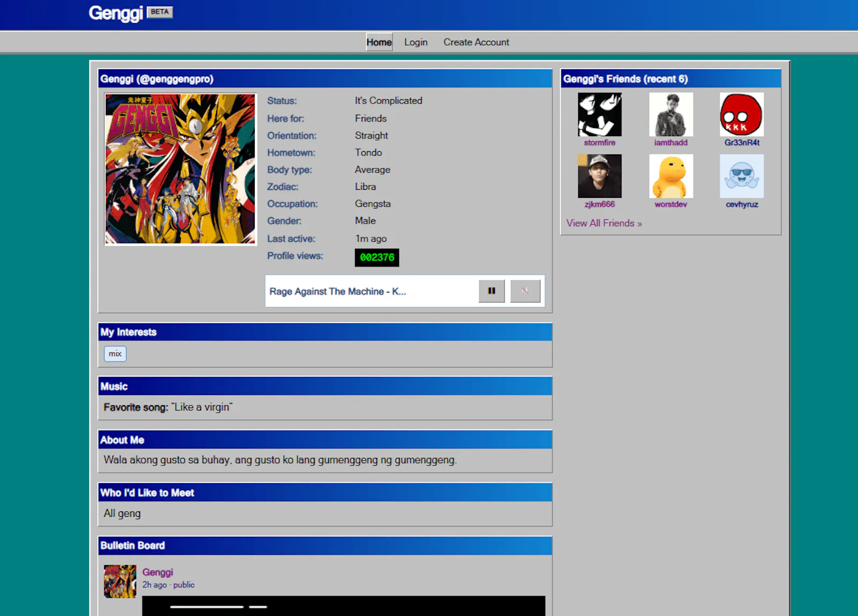Open the Login page
Viewport: 858px width, 616px height.
416,42
